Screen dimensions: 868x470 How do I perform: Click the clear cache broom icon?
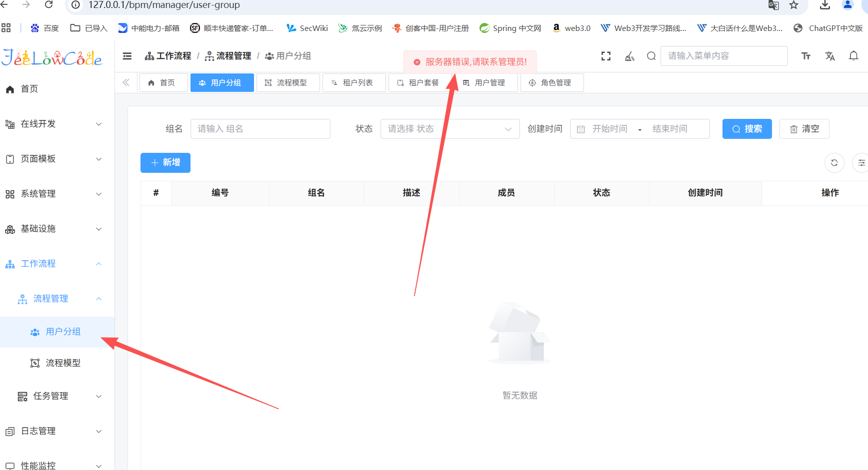point(629,56)
